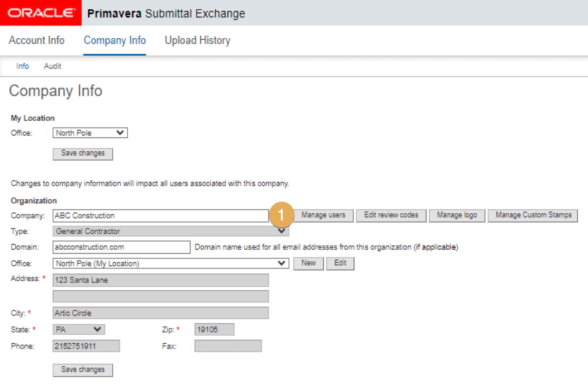
Task: Click the Domain text field
Action: tap(121, 247)
